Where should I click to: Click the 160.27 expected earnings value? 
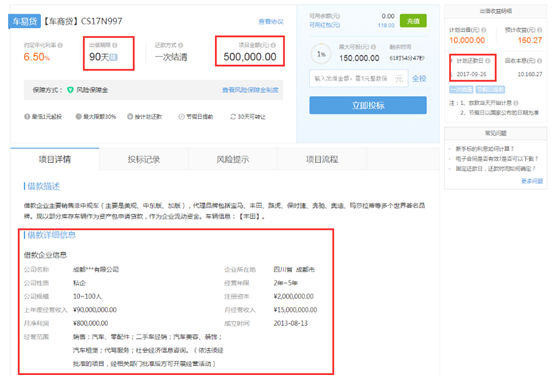(x=530, y=40)
